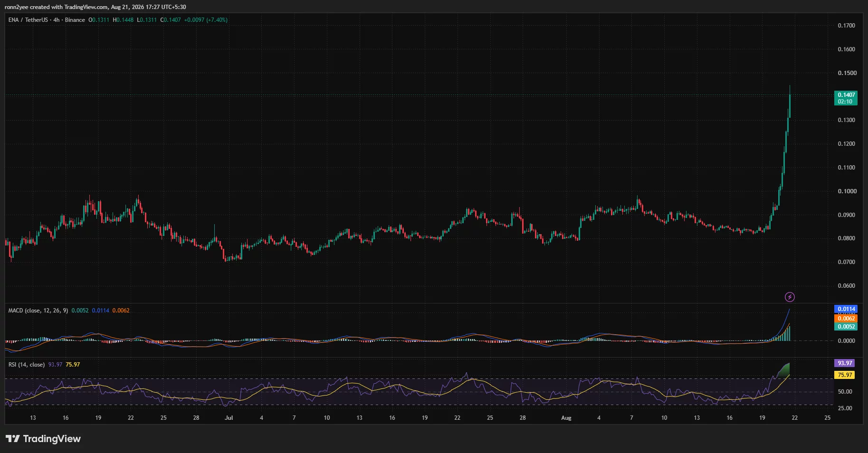Click the 25.00 RSI axis label
This screenshot has height=453, width=868.
click(x=845, y=408)
